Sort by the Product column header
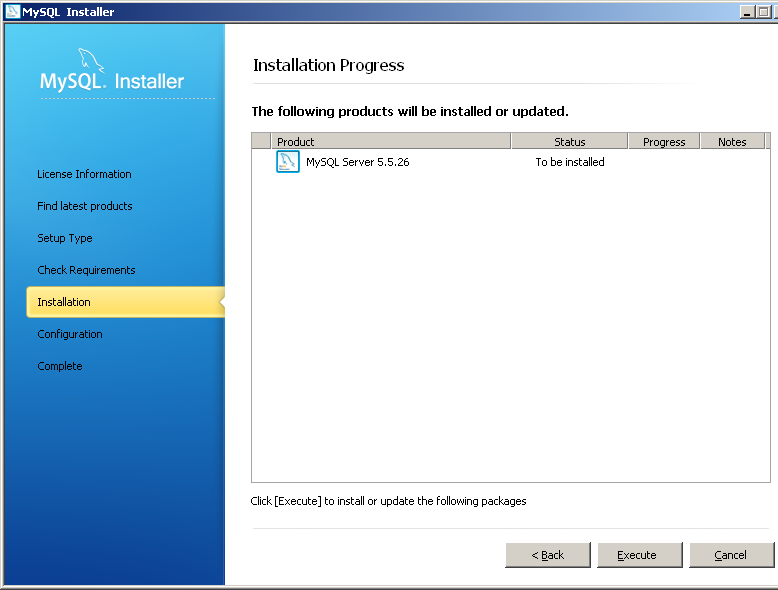This screenshot has width=778, height=590. click(390, 141)
